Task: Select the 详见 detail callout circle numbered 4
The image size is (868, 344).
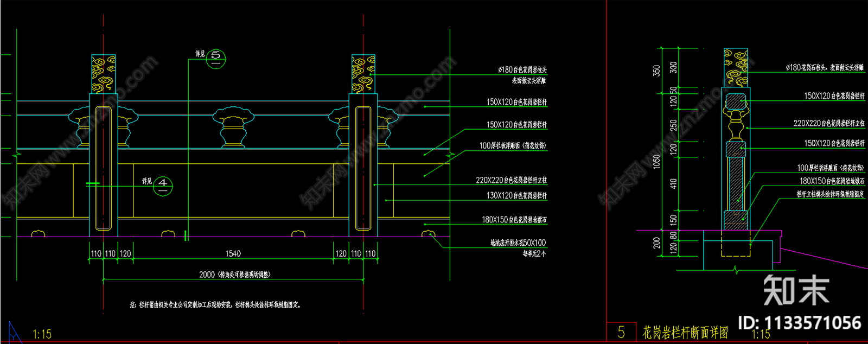Action: 163,186
